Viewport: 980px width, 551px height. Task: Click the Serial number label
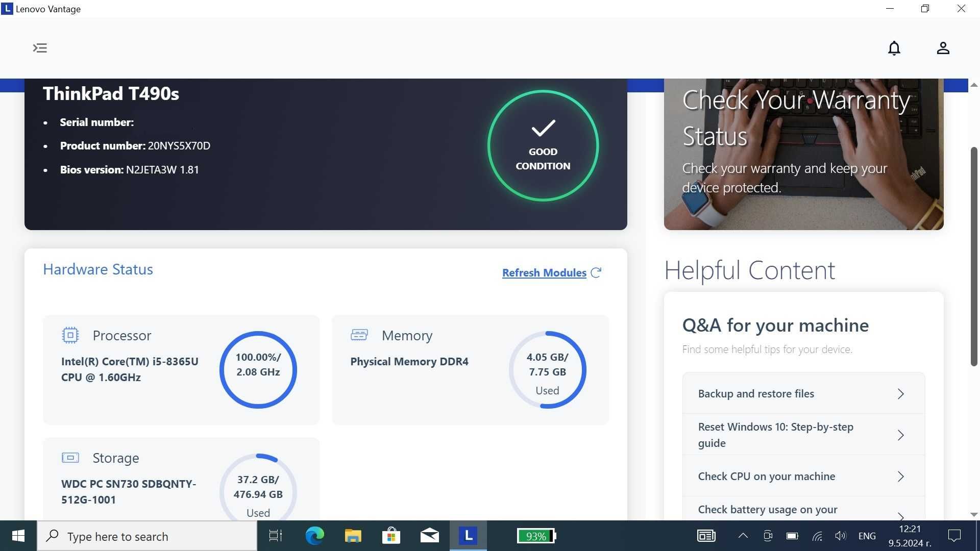click(97, 122)
